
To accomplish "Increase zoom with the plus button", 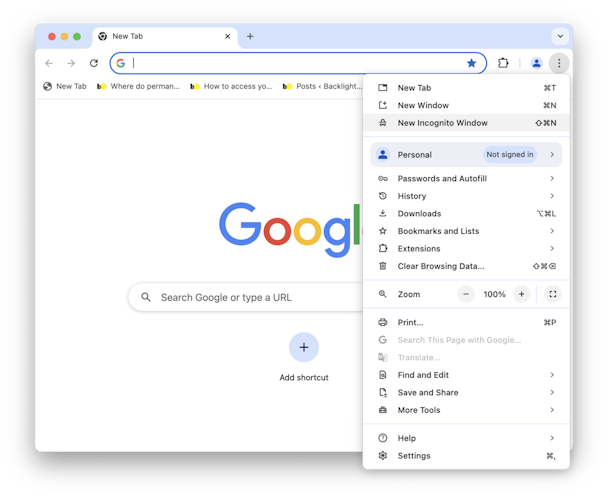I will (522, 294).
